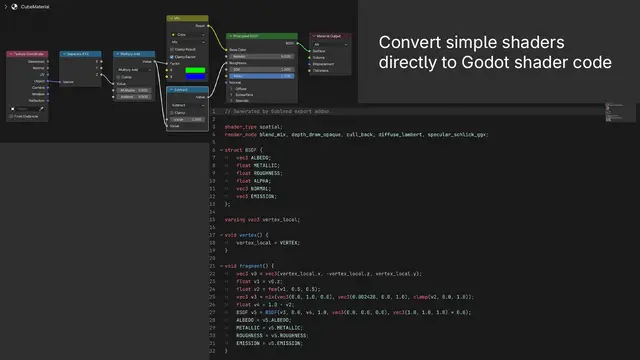Collapse the Texture Coordinate node
The width and height of the screenshot is (640, 360).
(x=11, y=54)
